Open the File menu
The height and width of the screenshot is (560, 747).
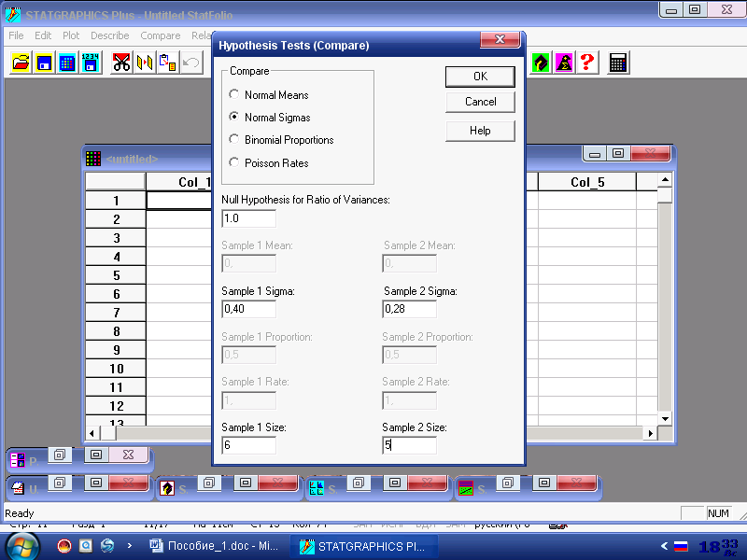pos(16,35)
